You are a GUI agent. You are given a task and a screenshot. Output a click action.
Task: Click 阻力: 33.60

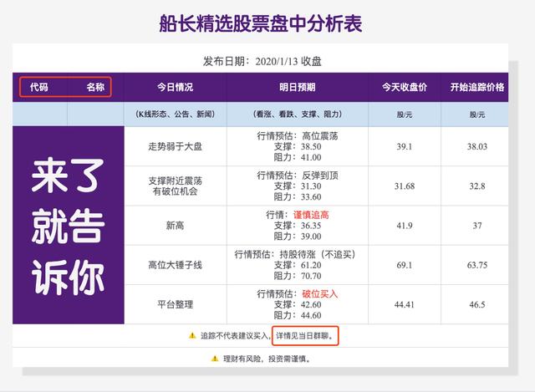[x=298, y=197]
